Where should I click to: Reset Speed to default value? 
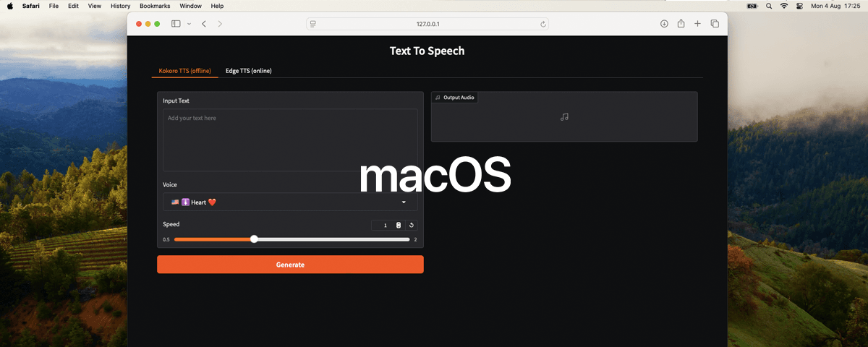(411, 226)
